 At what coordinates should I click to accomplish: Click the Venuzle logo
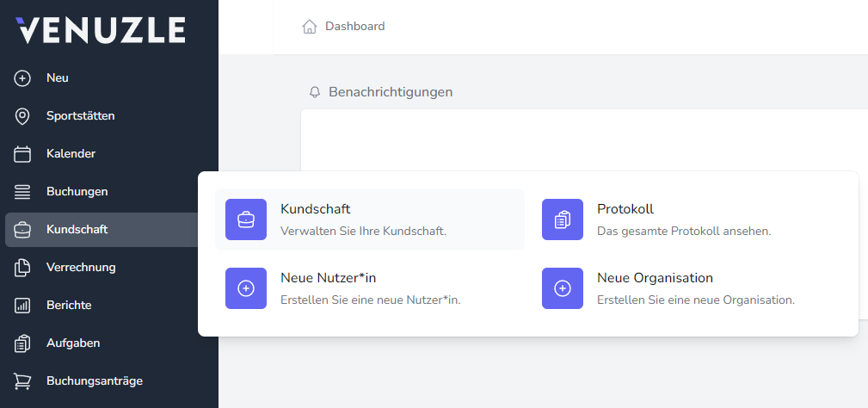coord(101,30)
